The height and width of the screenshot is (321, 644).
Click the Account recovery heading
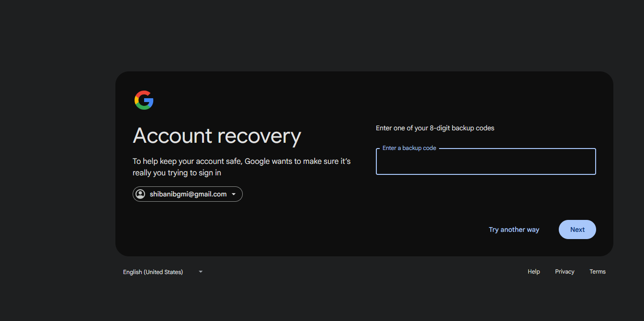click(x=217, y=136)
